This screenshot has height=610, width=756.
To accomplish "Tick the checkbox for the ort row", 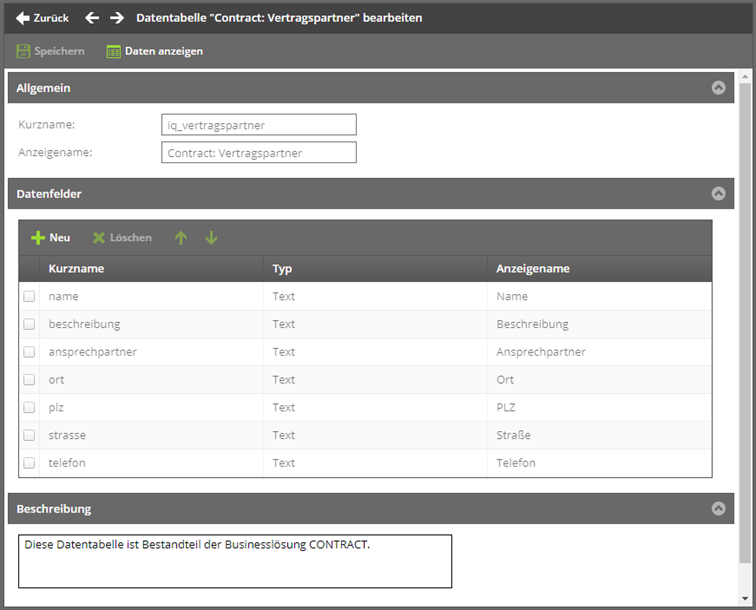I will 29,380.
